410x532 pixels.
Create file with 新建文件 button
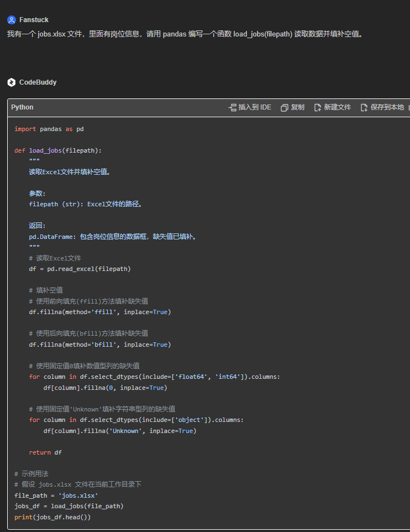(x=333, y=107)
